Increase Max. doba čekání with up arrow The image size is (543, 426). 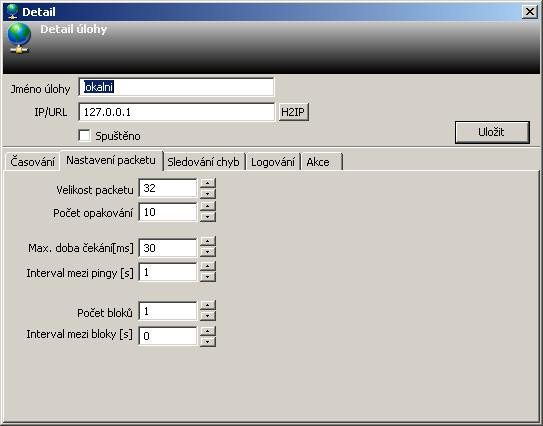(208, 241)
